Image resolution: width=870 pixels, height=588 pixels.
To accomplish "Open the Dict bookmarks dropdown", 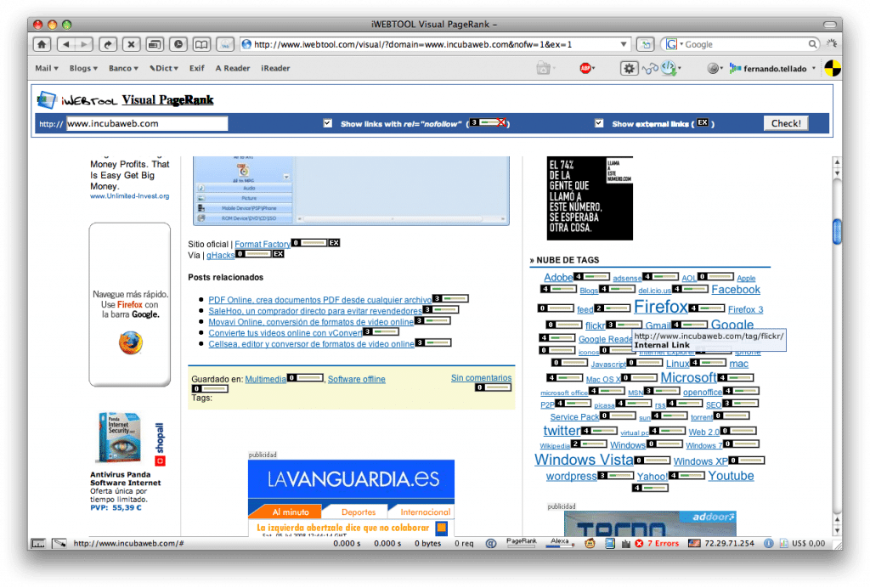I will [x=164, y=68].
